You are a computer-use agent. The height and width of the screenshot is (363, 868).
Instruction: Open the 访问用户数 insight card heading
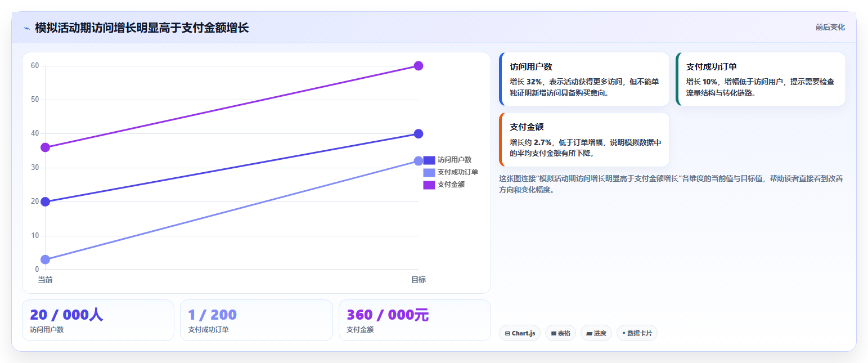531,66
